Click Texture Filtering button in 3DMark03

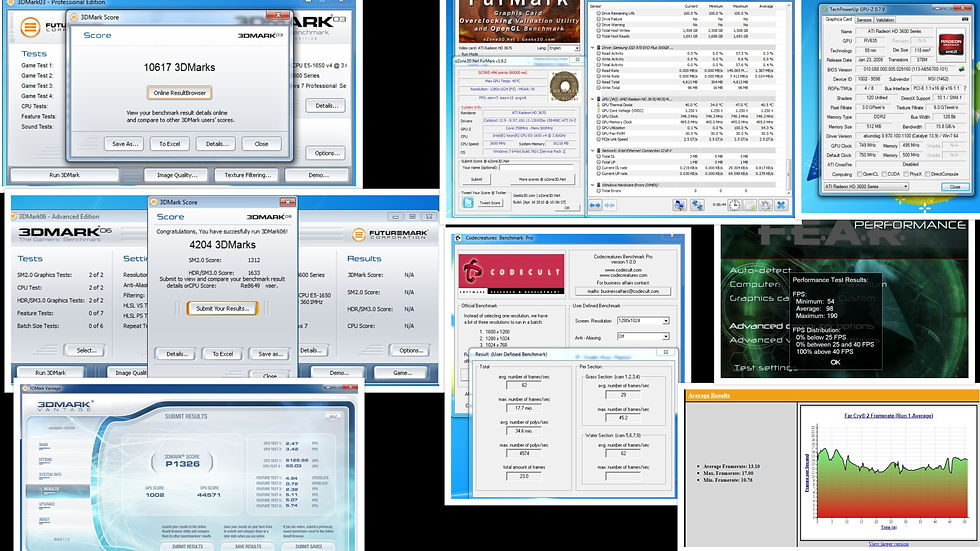(248, 176)
